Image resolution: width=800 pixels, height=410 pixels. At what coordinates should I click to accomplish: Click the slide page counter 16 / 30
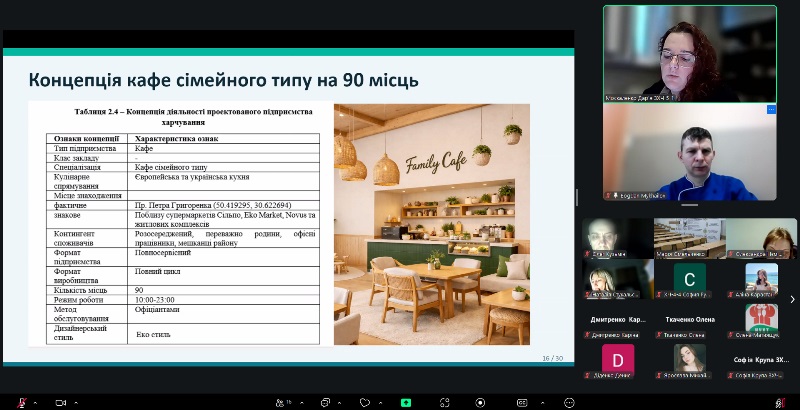(552, 358)
